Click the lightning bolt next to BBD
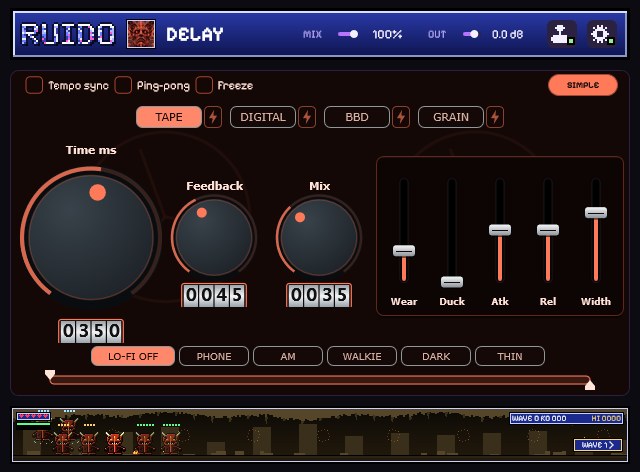Viewport: 640px width, 472px height. pyautogui.click(x=401, y=117)
